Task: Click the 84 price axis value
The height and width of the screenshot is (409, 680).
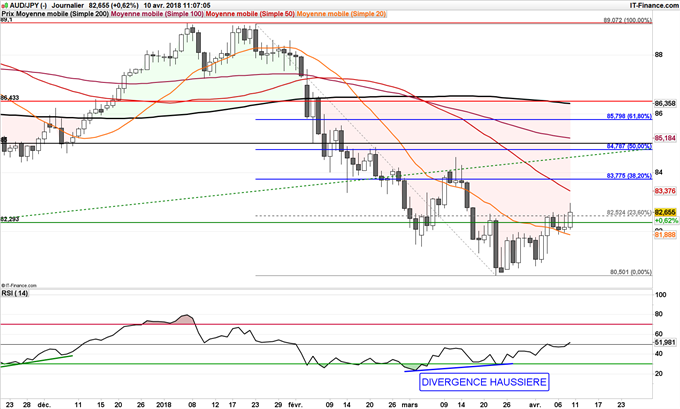Action: coord(658,172)
